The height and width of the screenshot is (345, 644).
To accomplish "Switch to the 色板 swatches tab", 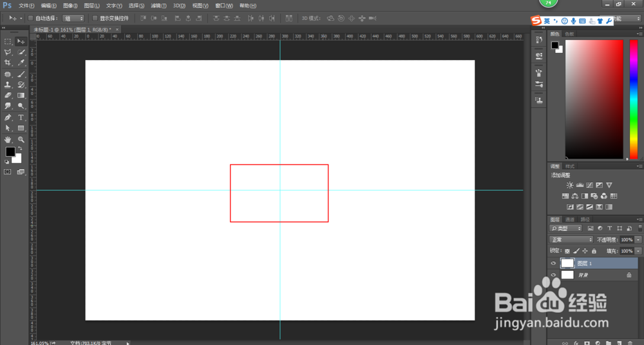I will (x=569, y=34).
